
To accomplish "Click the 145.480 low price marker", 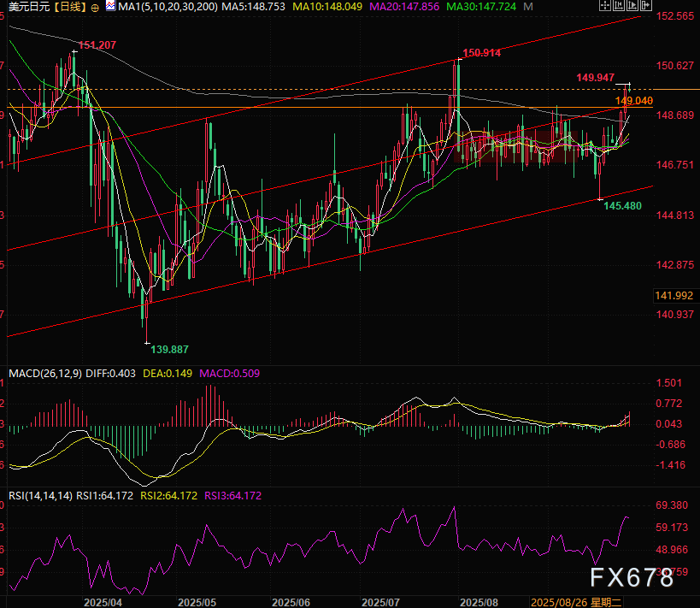I will point(623,206).
